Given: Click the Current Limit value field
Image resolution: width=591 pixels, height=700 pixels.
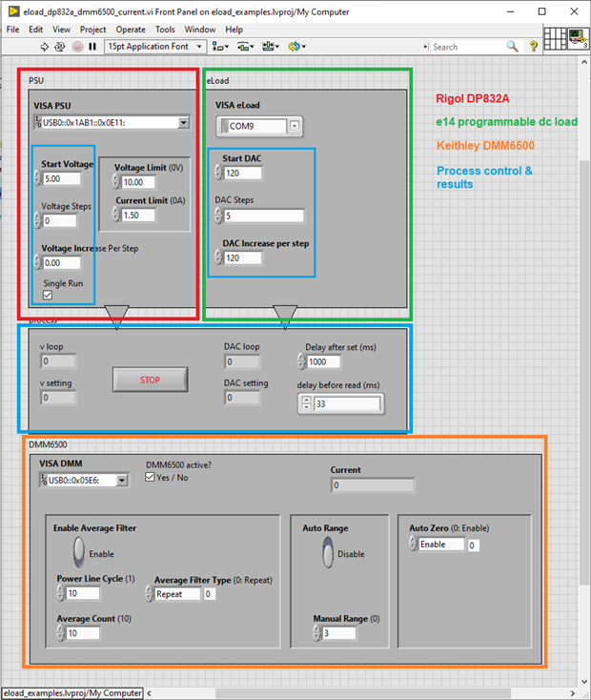Looking at the screenshot, I should pos(138,216).
